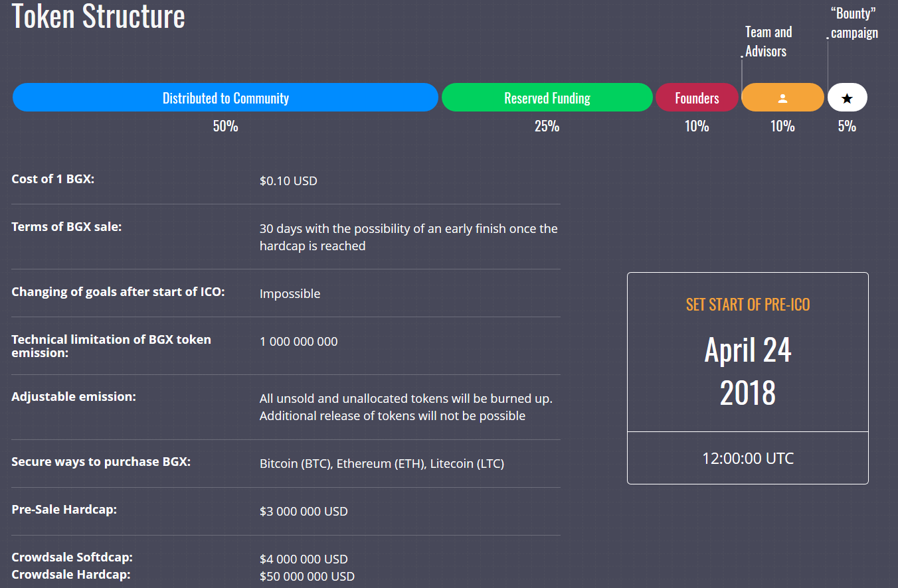Screen dimensions: 898x588
Task: Click the person icon in the orange segment
Action: tap(782, 98)
